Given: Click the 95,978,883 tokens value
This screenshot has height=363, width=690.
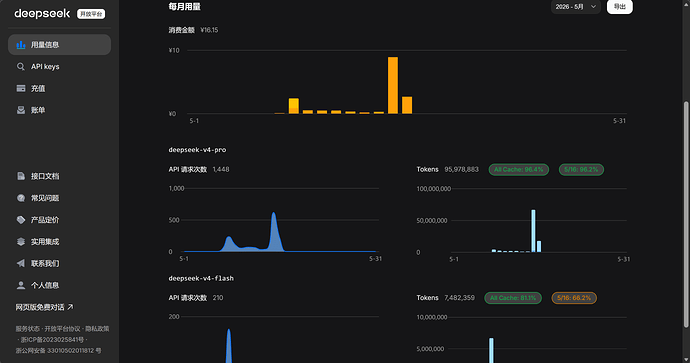Looking at the screenshot, I should [461, 169].
